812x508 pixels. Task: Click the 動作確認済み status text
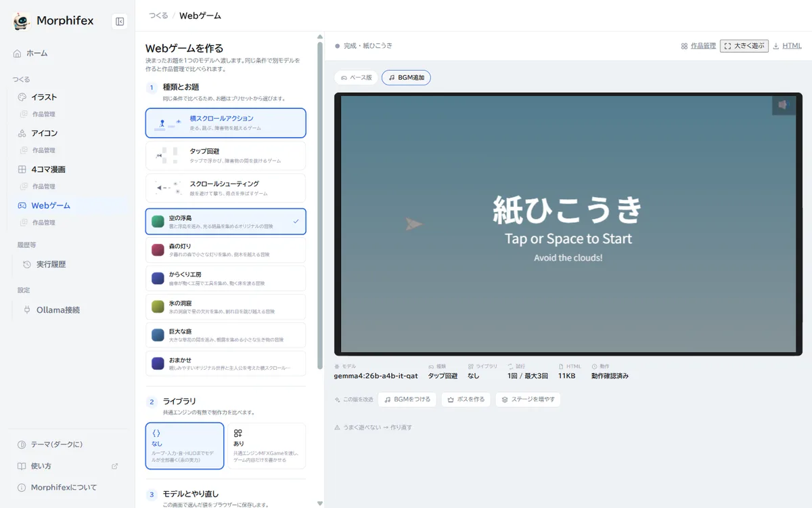click(x=610, y=376)
